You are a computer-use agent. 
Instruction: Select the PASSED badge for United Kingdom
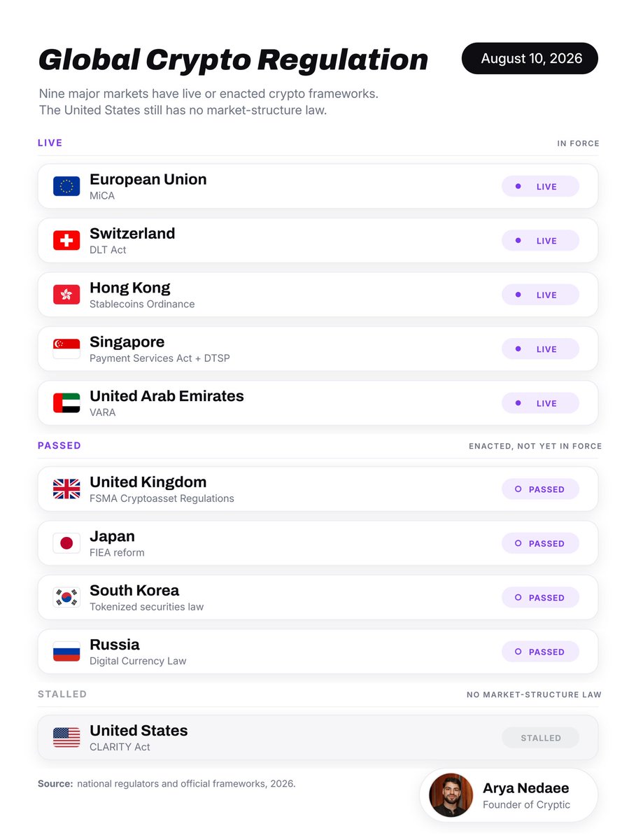pyautogui.click(x=540, y=489)
